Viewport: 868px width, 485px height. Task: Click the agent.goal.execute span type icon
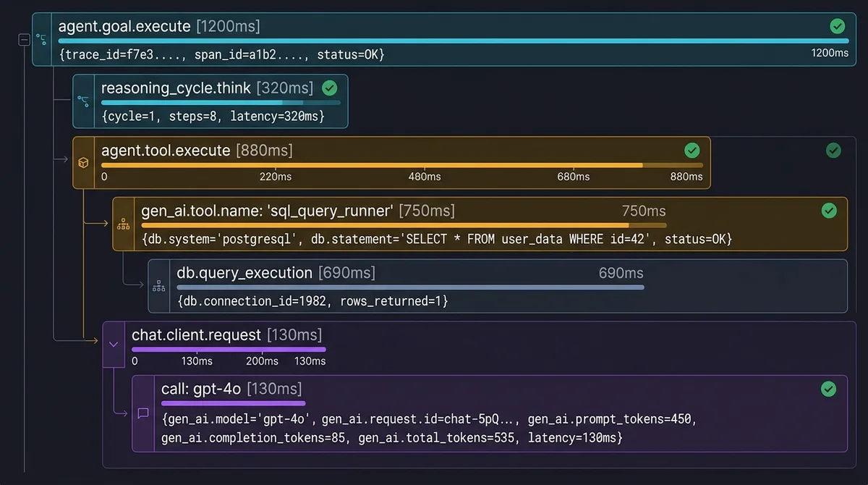tap(42, 40)
